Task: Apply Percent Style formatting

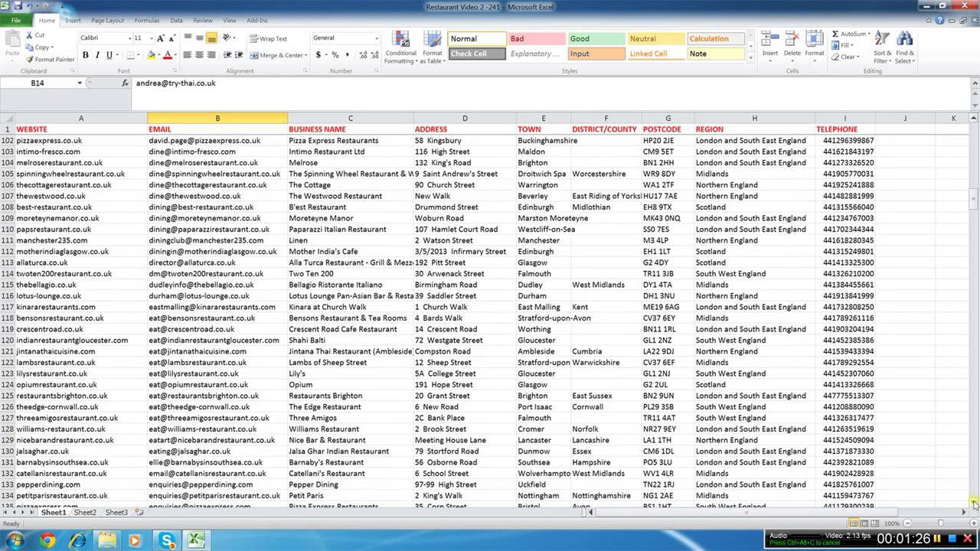Action: click(335, 55)
